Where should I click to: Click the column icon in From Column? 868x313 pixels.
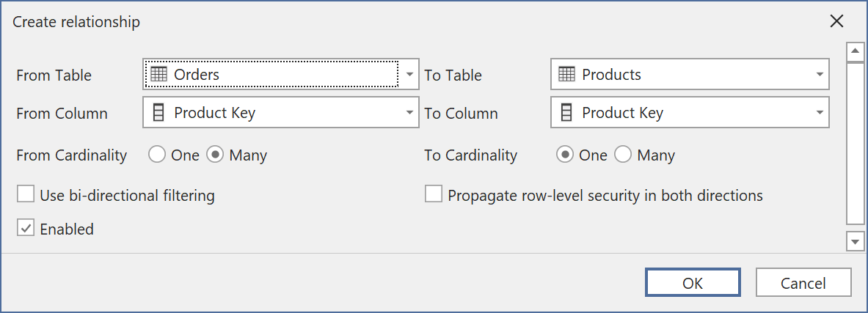158,113
